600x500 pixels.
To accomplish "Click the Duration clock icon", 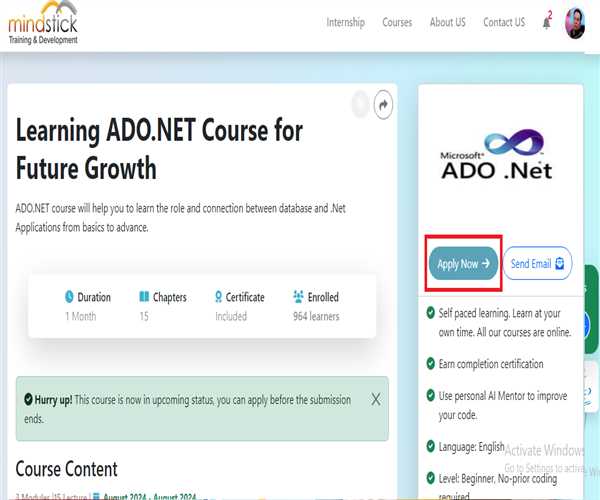I will coord(69,296).
